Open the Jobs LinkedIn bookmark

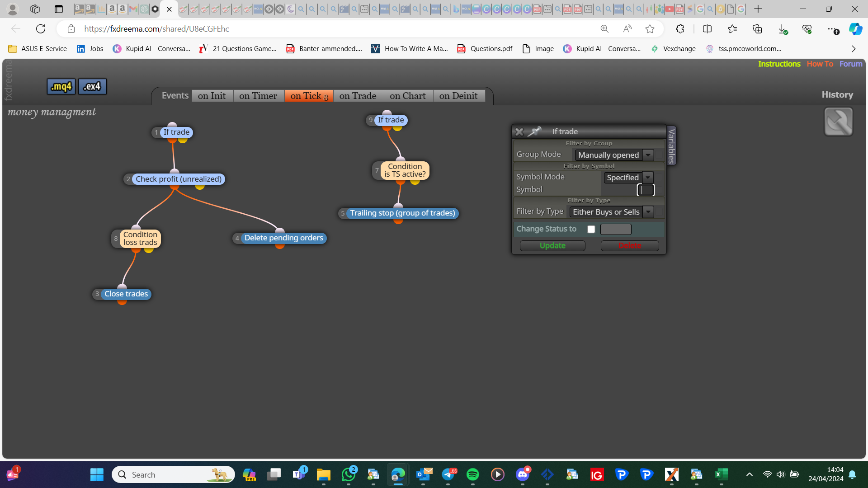90,49
